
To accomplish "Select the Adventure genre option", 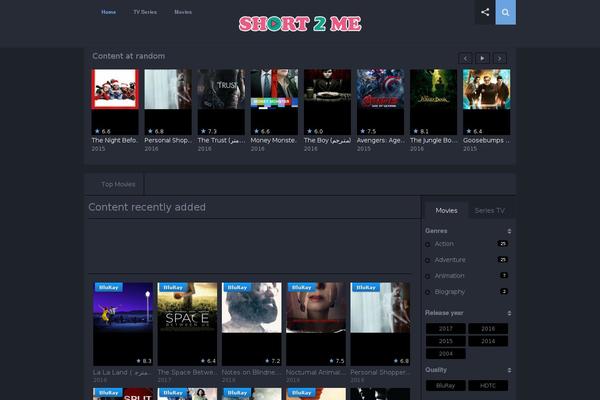I will tap(449, 260).
